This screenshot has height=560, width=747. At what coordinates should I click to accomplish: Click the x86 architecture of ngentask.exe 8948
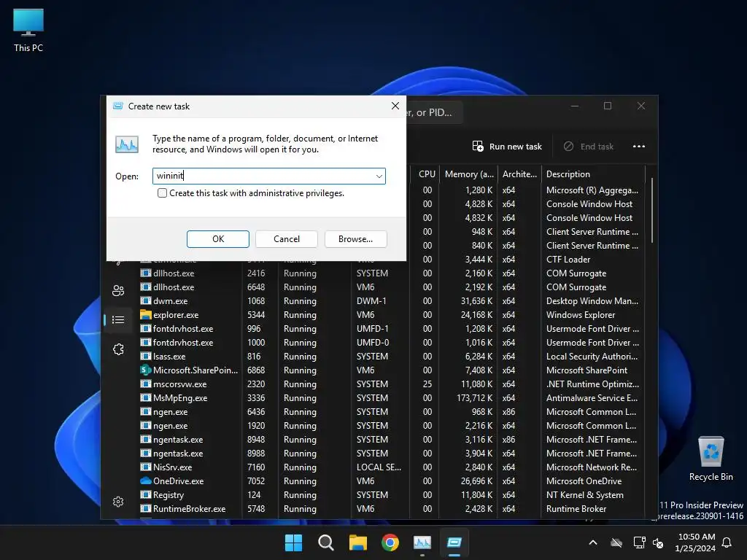tap(508, 440)
